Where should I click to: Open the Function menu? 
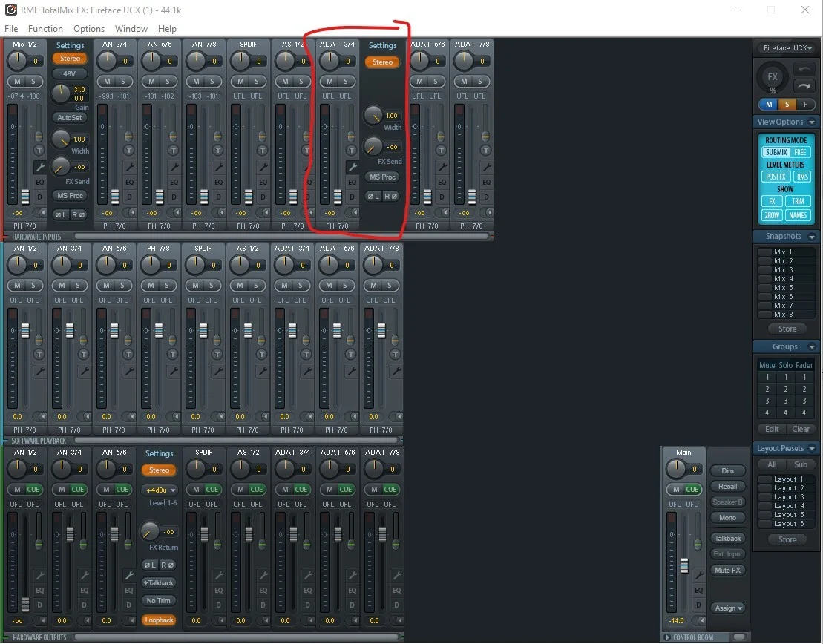coord(45,29)
